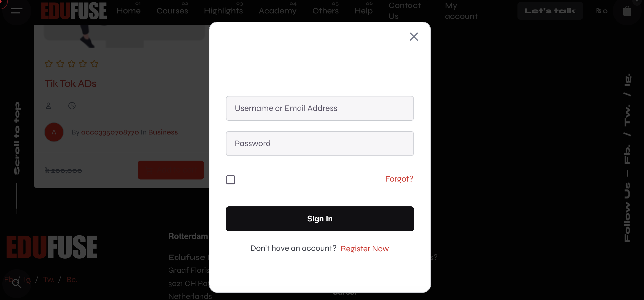The image size is (644, 300).
Task: Enable the Remember Me toggle option
Action: (x=230, y=179)
